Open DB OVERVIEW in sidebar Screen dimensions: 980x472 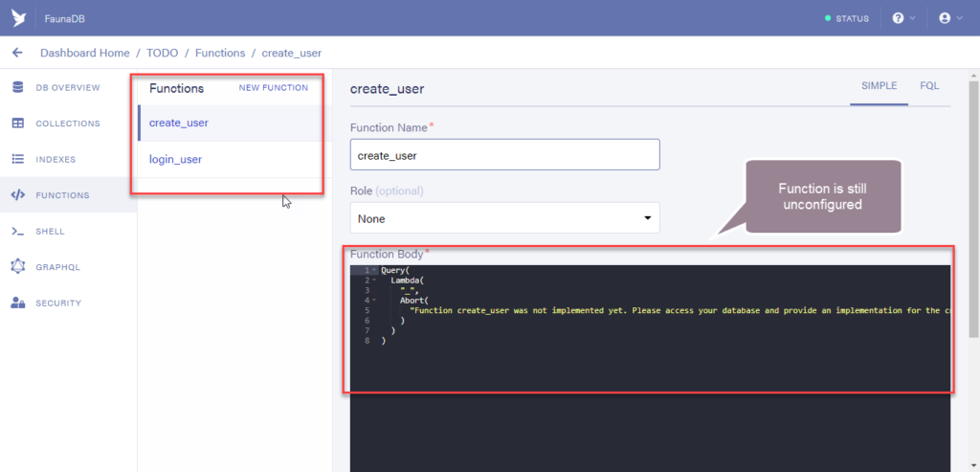pyautogui.click(x=68, y=87)
